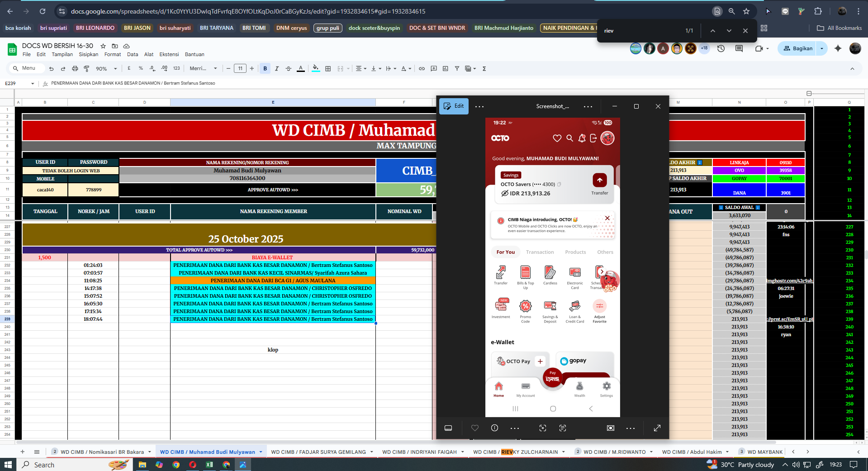Add a comment via toolbar icon
Screen dimensions: 868x471
point(434,68)
